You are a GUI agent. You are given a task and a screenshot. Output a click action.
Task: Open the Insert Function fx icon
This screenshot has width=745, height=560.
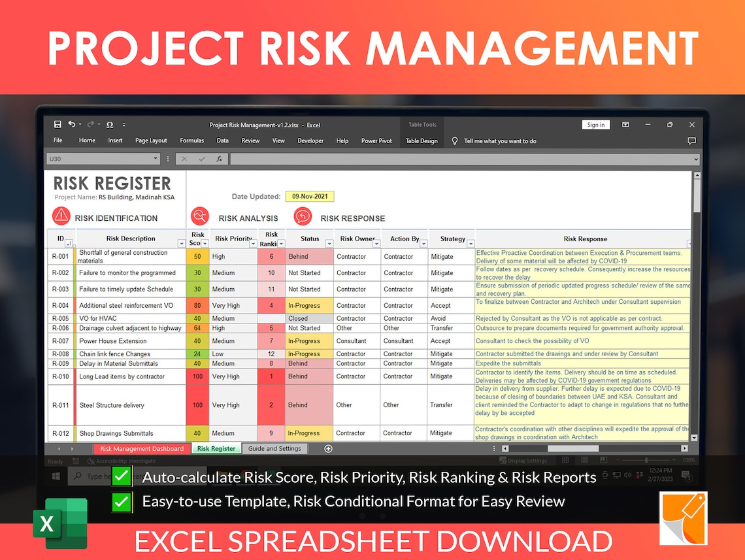219,158
